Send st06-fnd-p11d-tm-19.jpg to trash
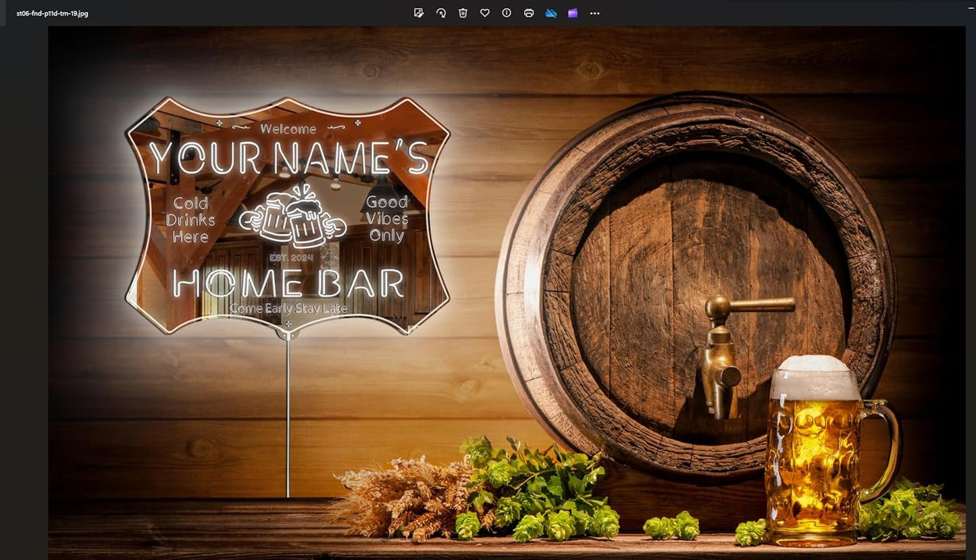The width and height of the screenshot is (976, 560). click(463, 13)
